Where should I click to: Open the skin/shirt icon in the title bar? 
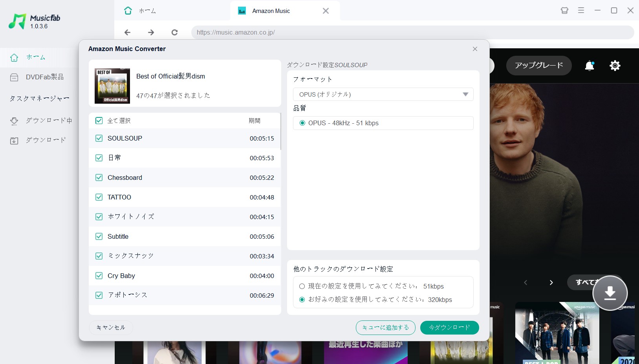pos(564,11)
